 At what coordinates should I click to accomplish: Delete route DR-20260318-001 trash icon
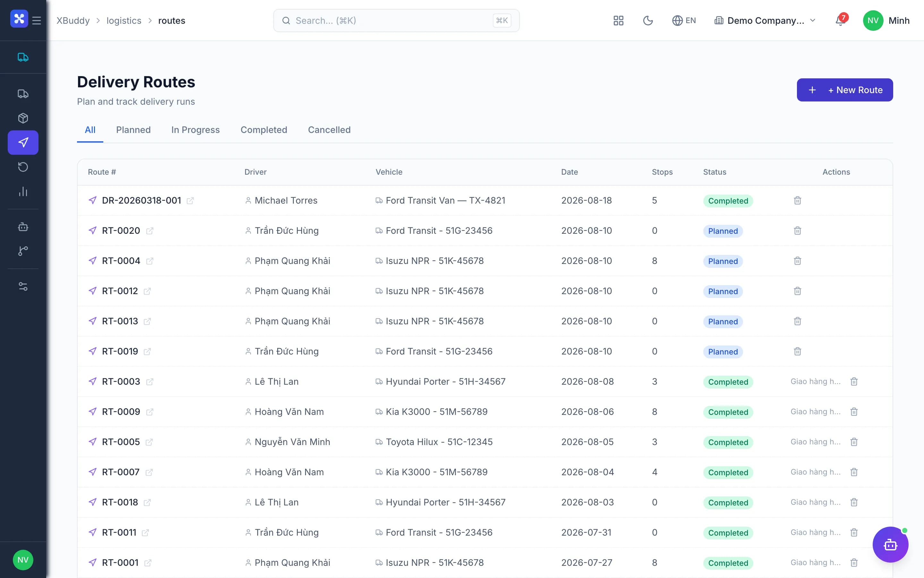pyautogui.click(x=798, y=200)
